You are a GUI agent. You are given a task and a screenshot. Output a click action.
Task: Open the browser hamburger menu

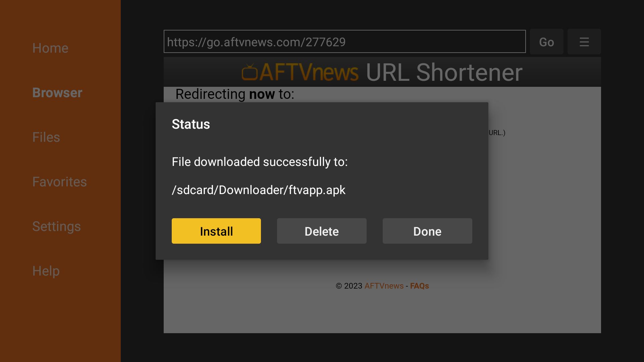584,42
